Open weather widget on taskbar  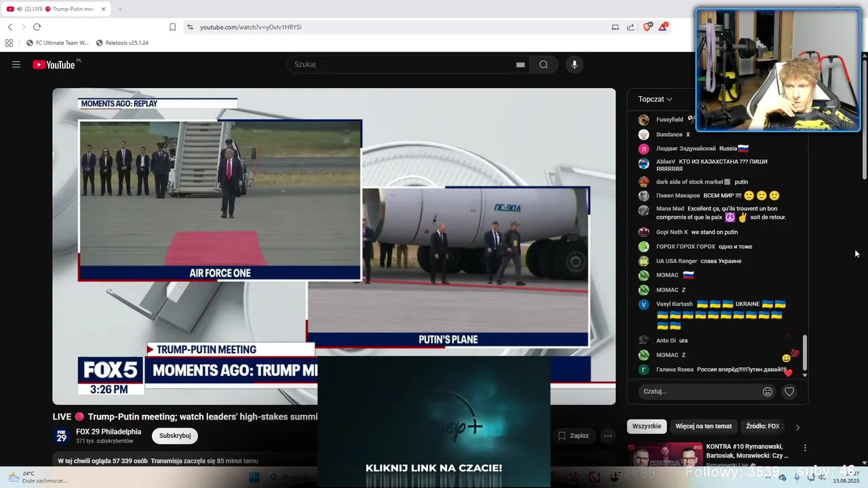(37, 477)
